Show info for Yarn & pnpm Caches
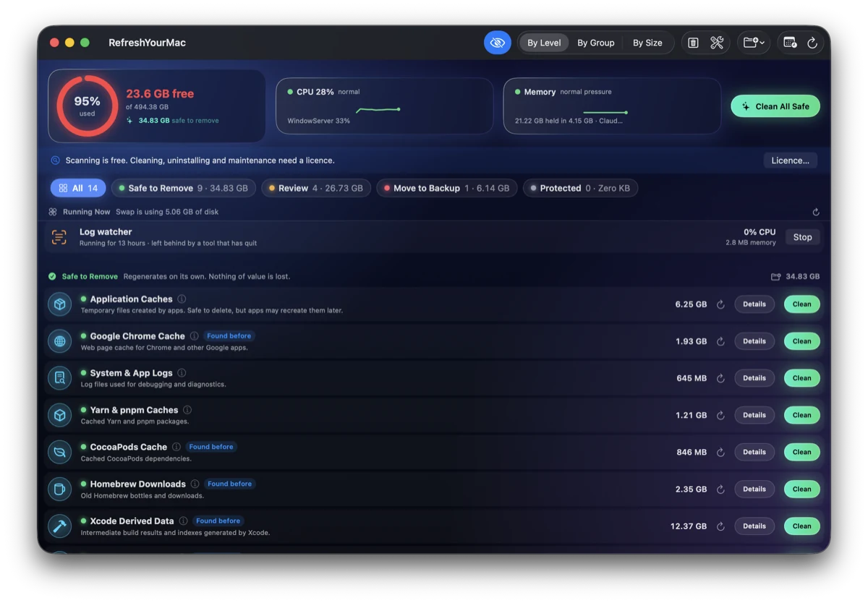This screenshot has width=868, height=603. [x=187, y=410]
